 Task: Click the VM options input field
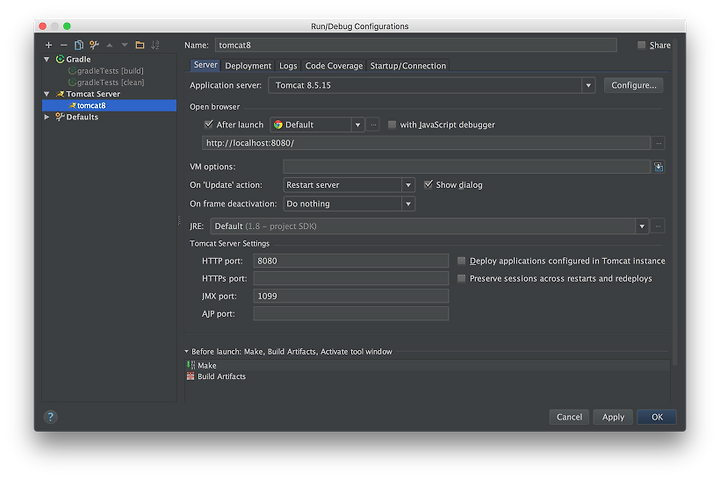tap(467, 167)
